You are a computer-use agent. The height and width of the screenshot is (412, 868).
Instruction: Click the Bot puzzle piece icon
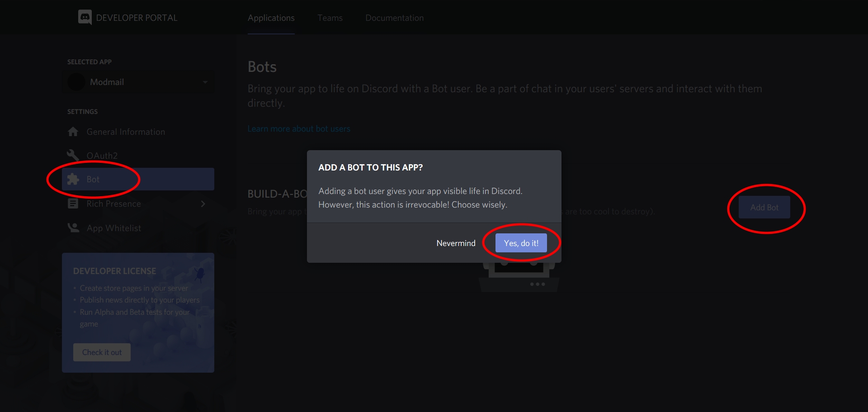click(73, 179)
